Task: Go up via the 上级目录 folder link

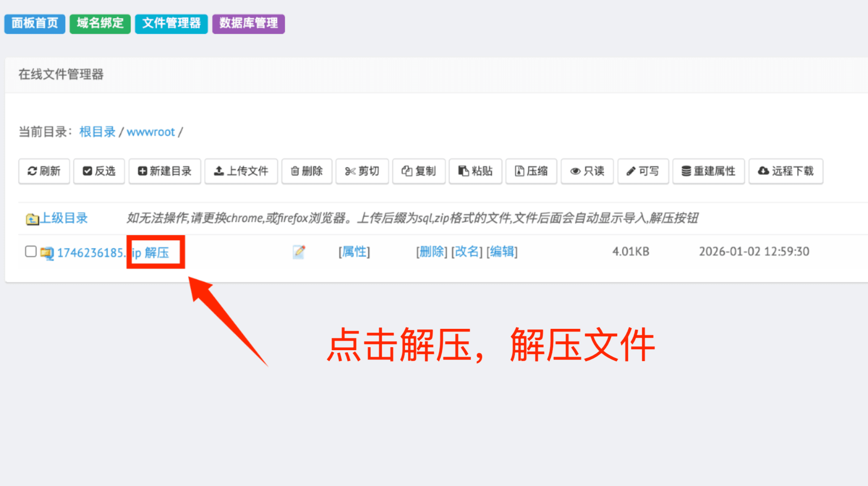Action: tap(64, 218)
